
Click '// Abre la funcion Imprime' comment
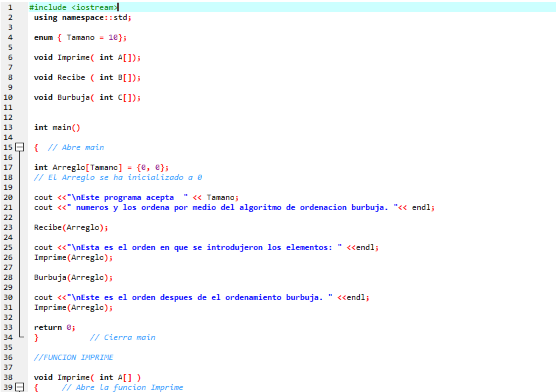click(x=123, y=387)
